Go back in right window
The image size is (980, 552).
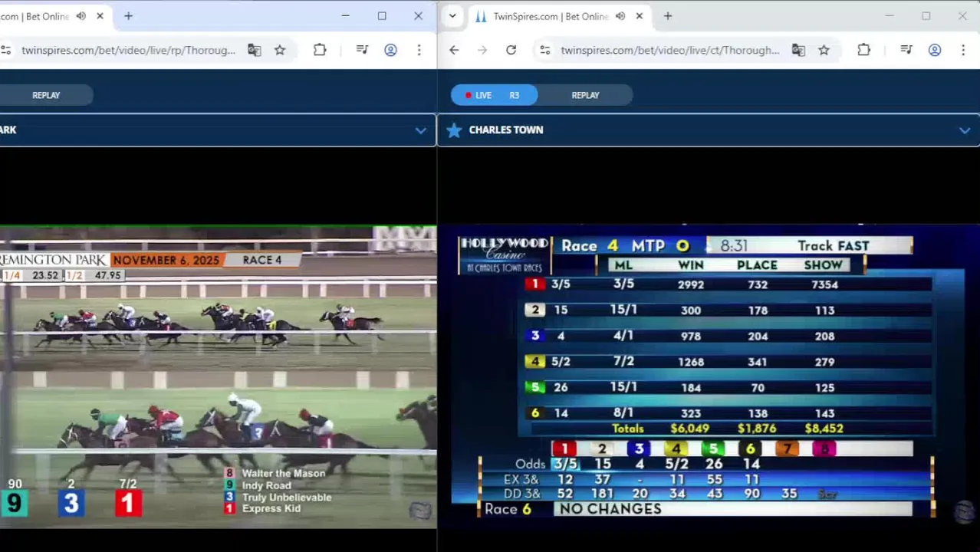(x=454, y=50)
